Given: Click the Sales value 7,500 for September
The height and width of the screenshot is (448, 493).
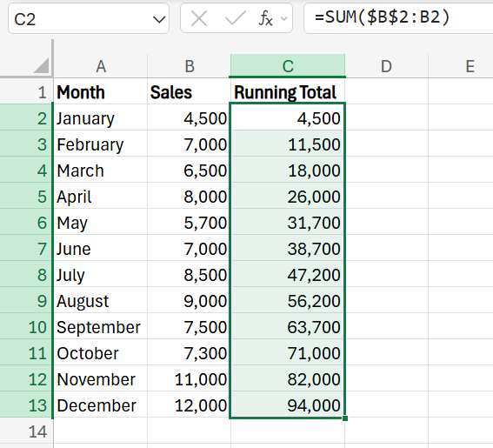Looking at the screenshot, I should [189, 327].
